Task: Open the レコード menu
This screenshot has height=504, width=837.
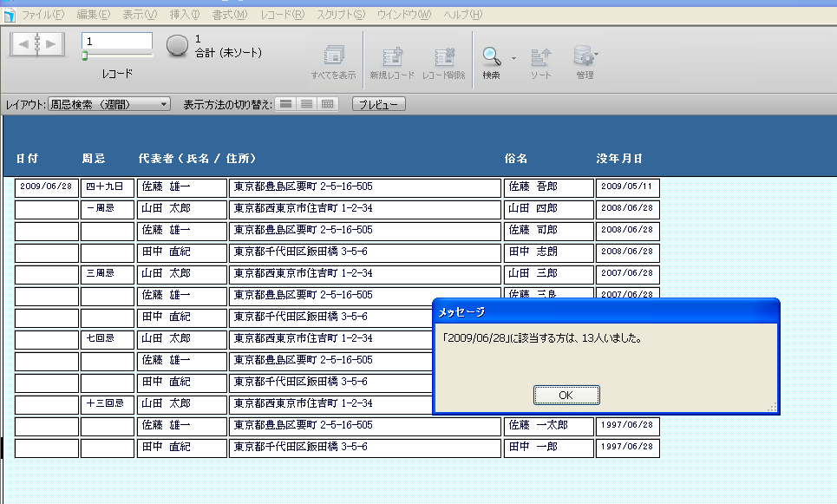Action: pyautogui.click(x=282, y=15)
